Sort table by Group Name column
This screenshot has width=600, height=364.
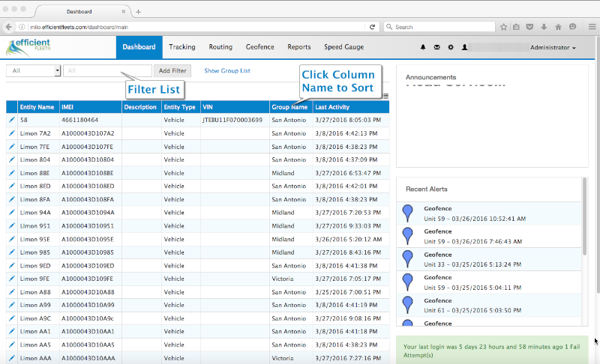point(289,107)
